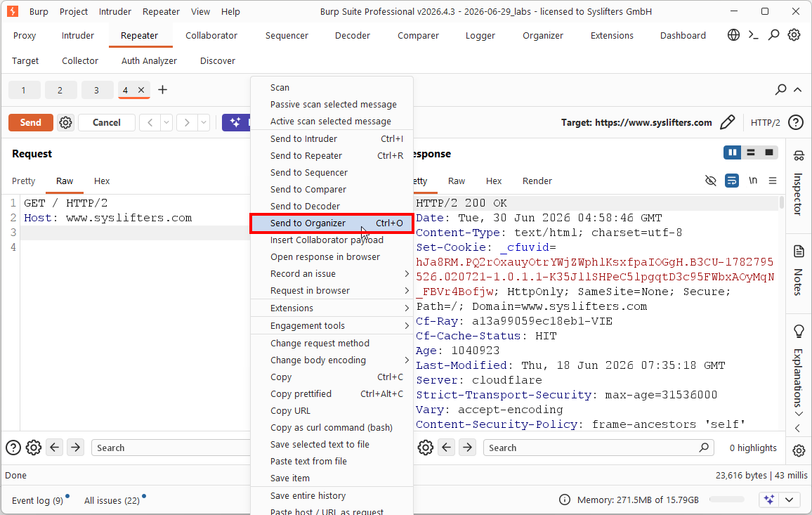
Task: Click the memory info icon in status bar
Action: (565, 500)
